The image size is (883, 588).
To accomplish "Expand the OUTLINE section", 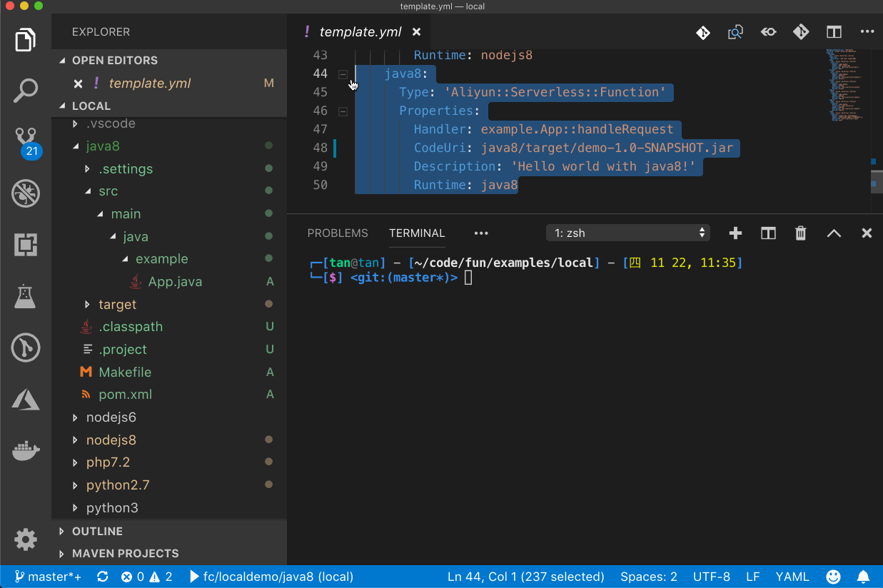I will [x=97, y=532].
